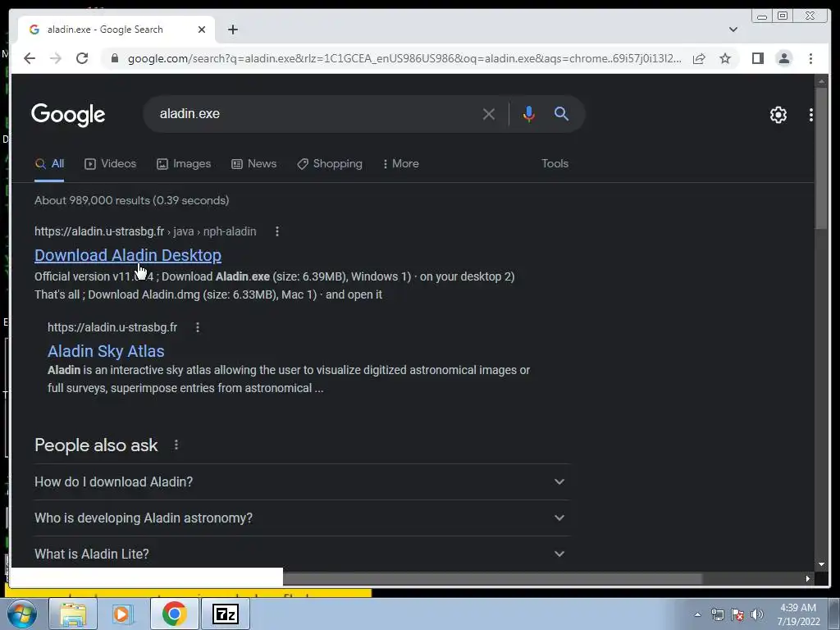Open options for the nph-aladin result
Image resolution: width=840 pixels, height=630 pixels.
click(277, 231)
